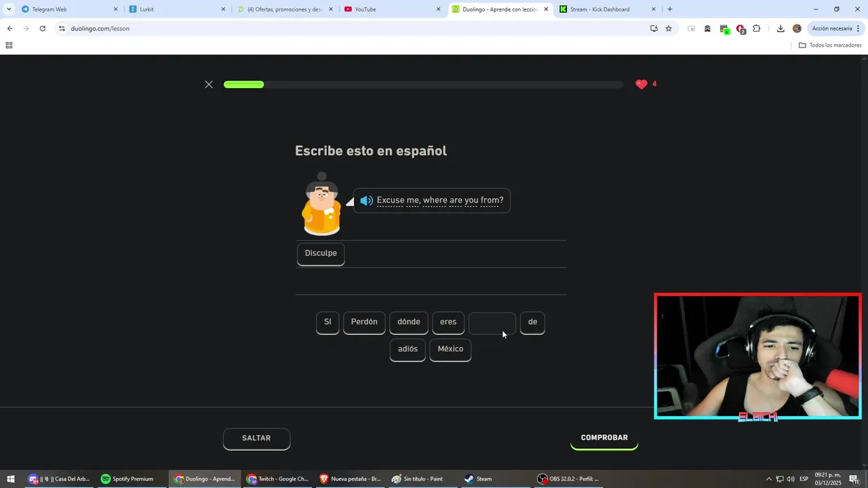Open the apps grid in bookmarks bar

point(9,45)
